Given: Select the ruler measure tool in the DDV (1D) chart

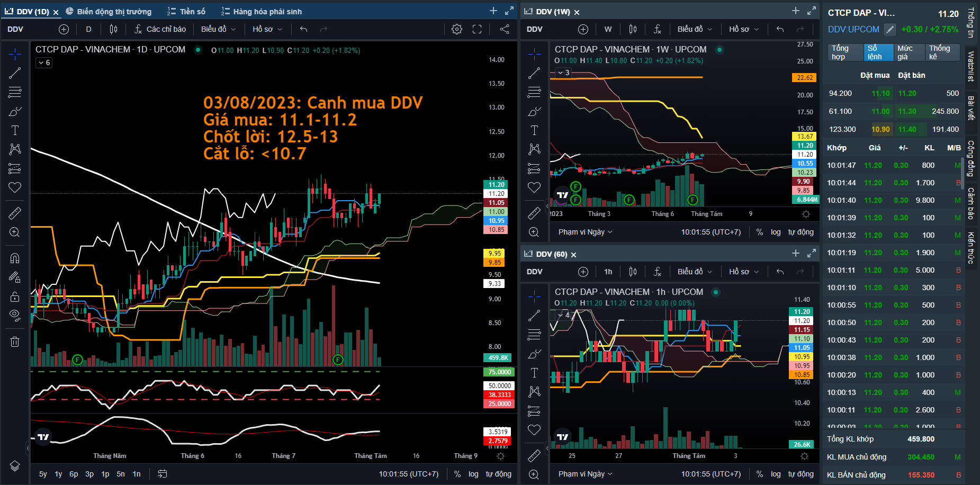Looking at the screenshot, I should click(x=15, y=213).
